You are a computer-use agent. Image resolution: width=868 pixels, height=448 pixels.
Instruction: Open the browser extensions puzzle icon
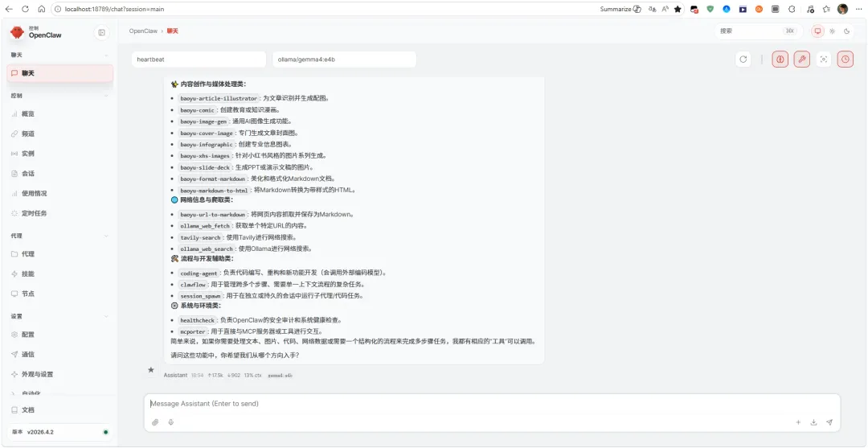[792, 9]
